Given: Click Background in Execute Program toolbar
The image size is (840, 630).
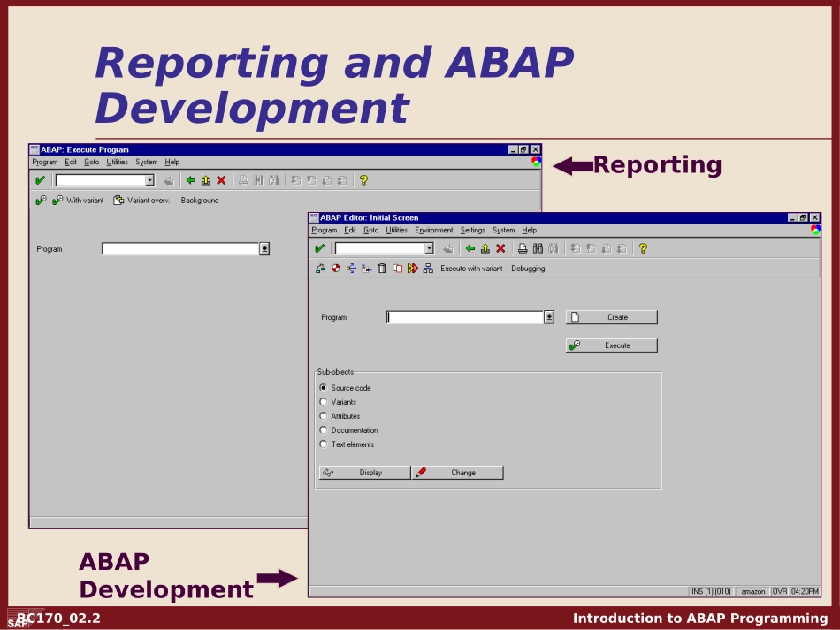Looking at the screenshot, I should pos(200,201).
